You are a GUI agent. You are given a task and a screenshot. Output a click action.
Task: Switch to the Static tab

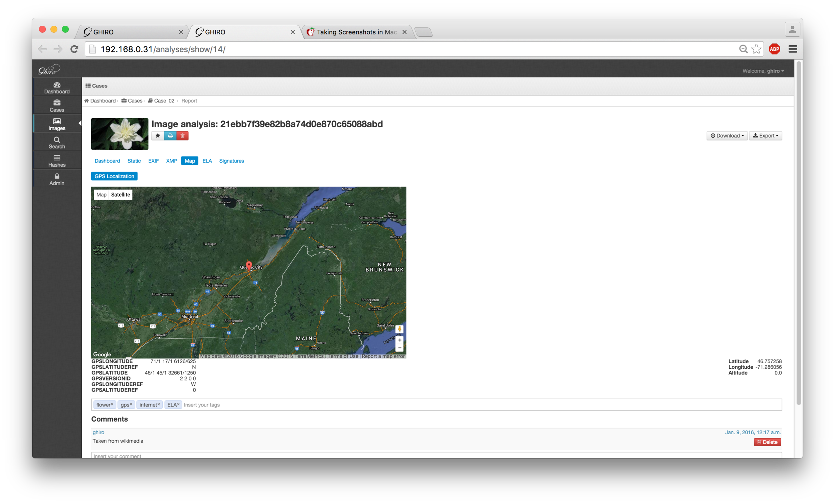pyautogui.click(x=134, y=161)
